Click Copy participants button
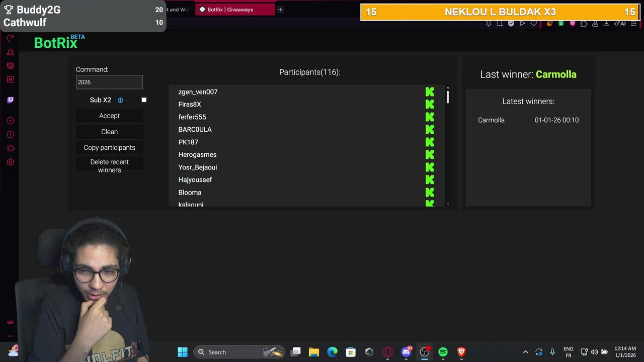 pyautogui.click(x=109, y=147)
